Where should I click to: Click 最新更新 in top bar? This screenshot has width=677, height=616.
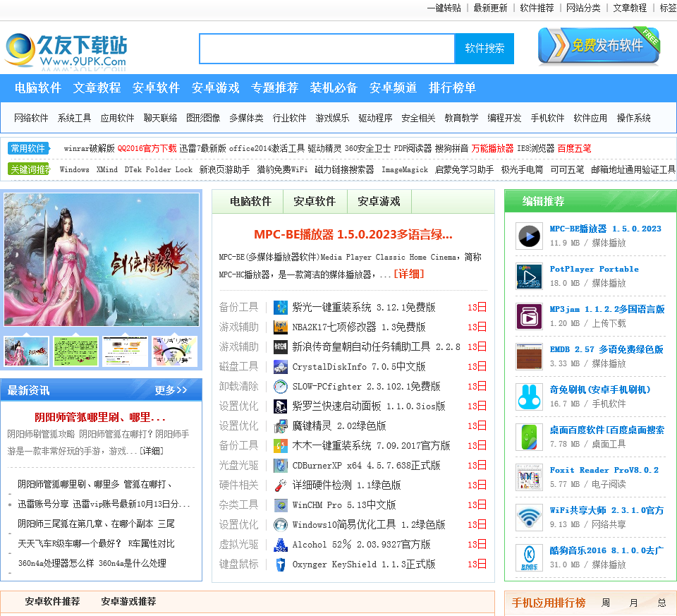coord(491,8)
